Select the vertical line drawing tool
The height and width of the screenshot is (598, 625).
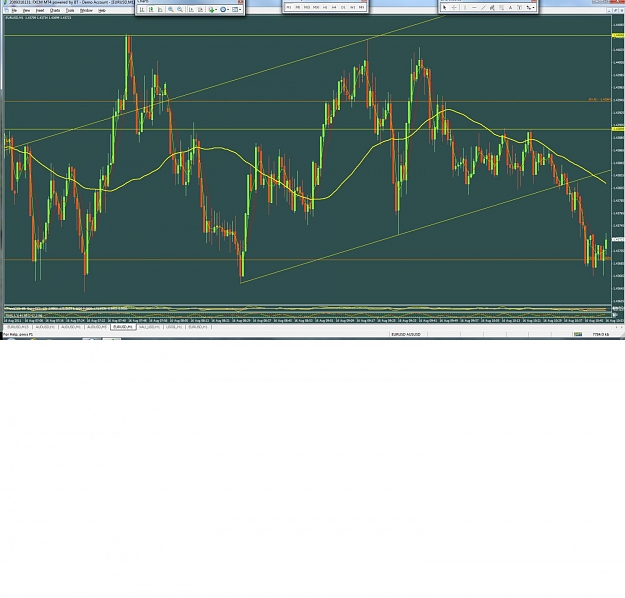pyautogui.click(x=465, y=8)
